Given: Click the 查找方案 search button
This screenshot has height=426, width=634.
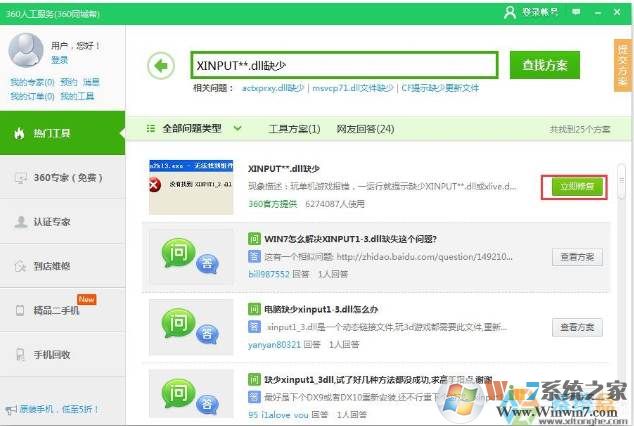Looking at the screenshot, I should [x=544, y=65].
